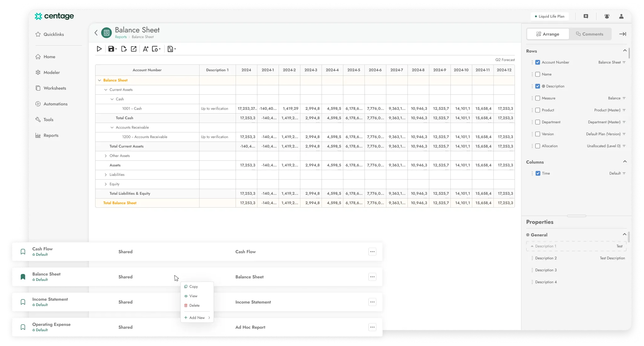644x346 pixels.
Task: Expand the Liabilities tree row
Action: tap(106, 175)
